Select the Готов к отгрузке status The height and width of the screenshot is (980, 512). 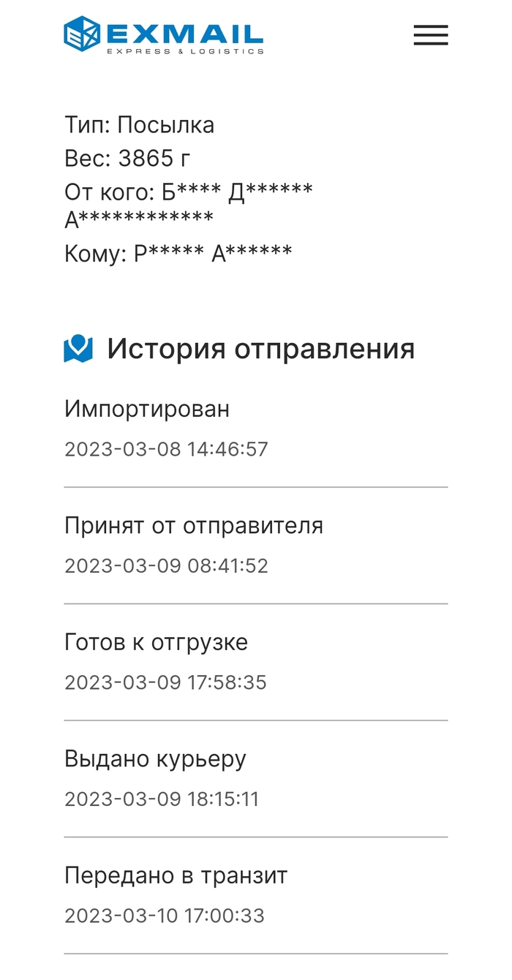point(157,642)
